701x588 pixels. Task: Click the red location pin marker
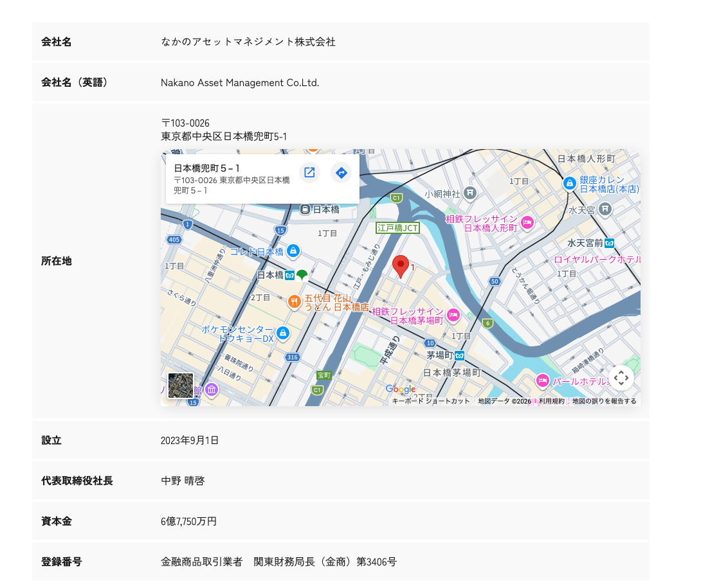pyautogui.click(x=401, y=267)
